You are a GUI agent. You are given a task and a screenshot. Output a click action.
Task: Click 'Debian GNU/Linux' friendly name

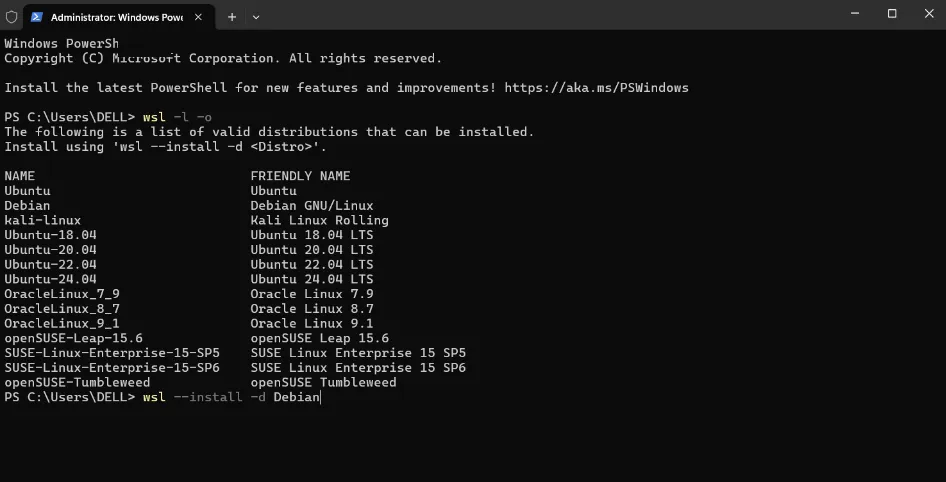point(312,205)
